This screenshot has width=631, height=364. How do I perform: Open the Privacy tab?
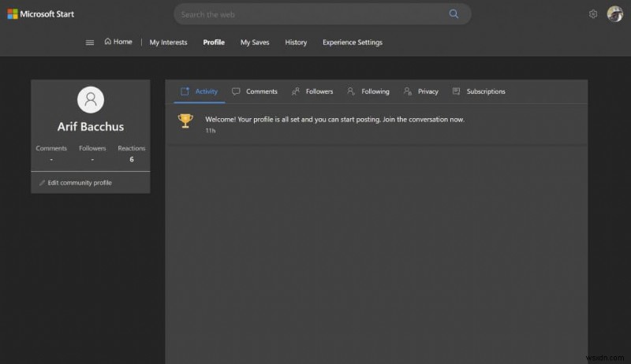tap(421, 91)
